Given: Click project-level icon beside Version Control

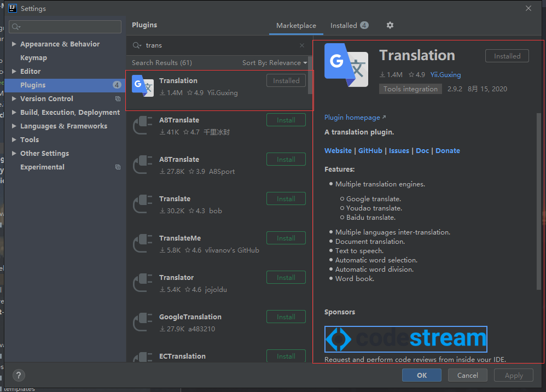Looking at the screenshot, I should coord(118,99).
